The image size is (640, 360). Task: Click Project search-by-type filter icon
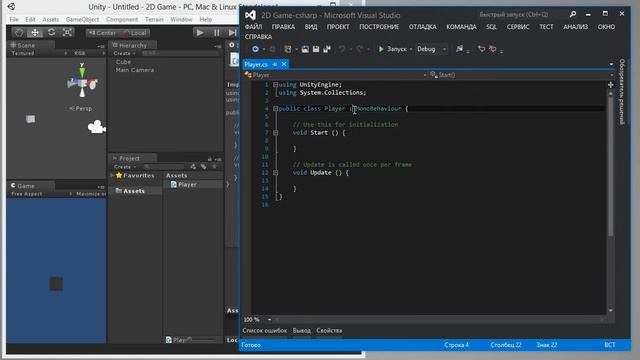(193, 167)
